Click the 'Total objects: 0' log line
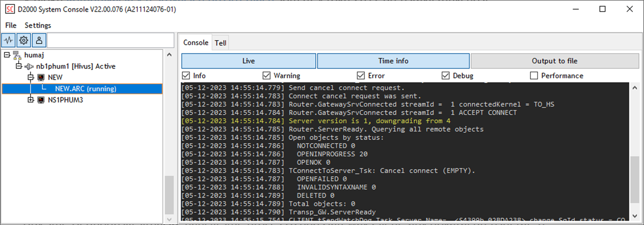The width and height of the screenshot is (644, 225). [x=268, y=204]
